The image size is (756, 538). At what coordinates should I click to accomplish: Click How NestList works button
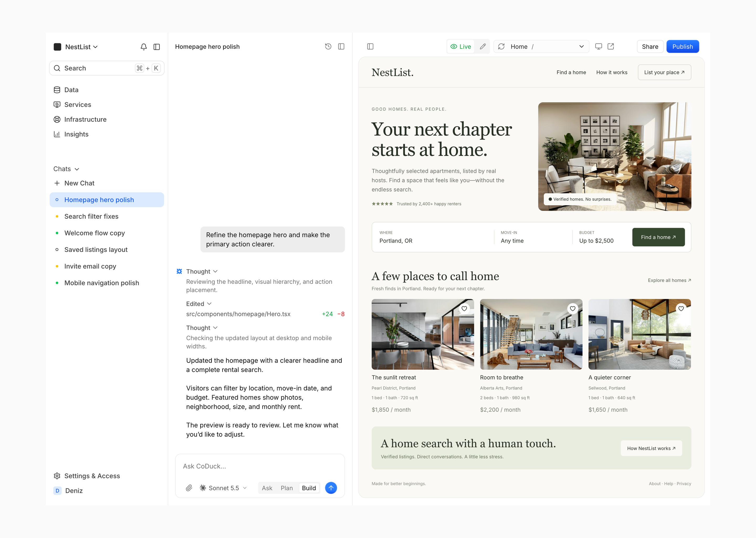651,448
